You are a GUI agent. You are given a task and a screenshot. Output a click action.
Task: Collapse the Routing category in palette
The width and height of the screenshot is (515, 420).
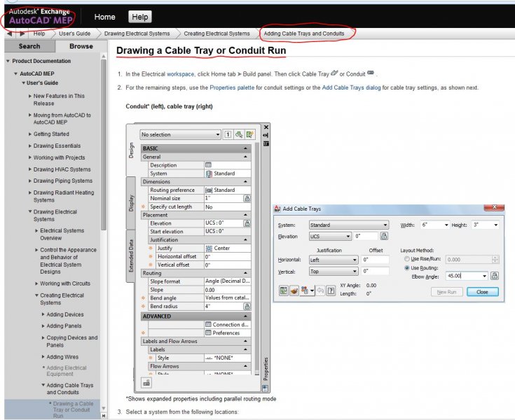point(245,273)
